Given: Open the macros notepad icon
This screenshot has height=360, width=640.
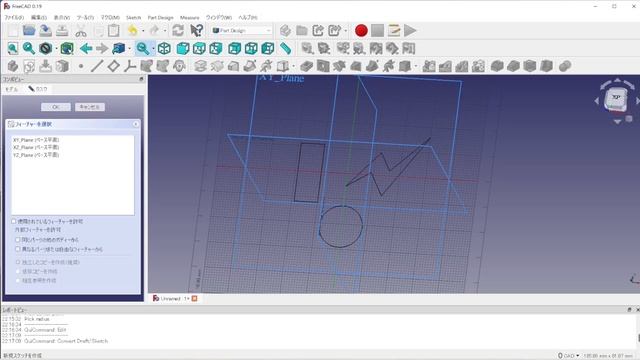Looking at the screenshot, I should coord(394,31).
